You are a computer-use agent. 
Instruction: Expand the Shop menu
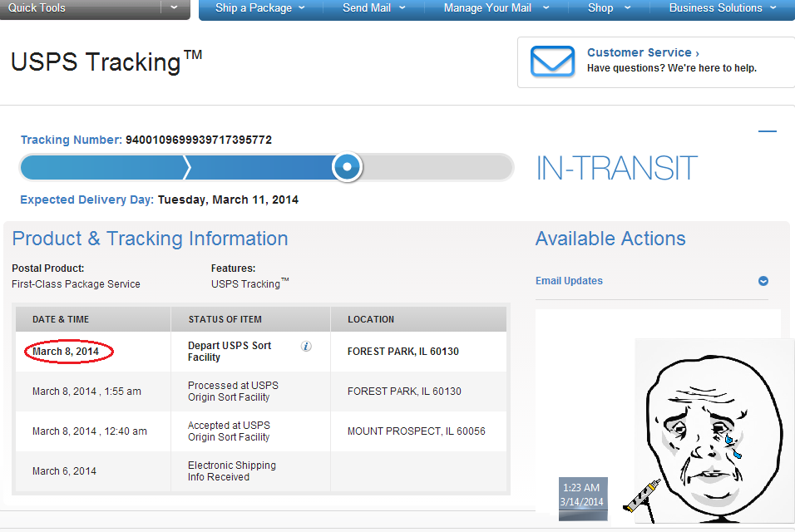(609, 8)
